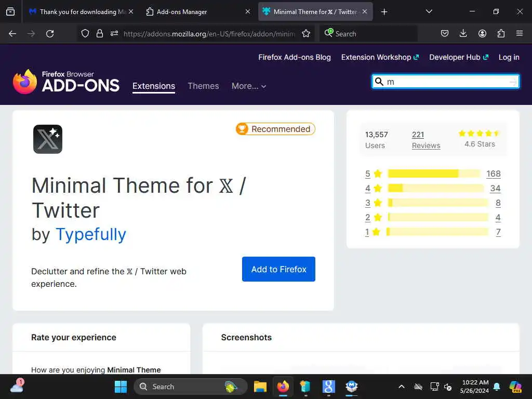Open File Explorer from taskbar

260,387
